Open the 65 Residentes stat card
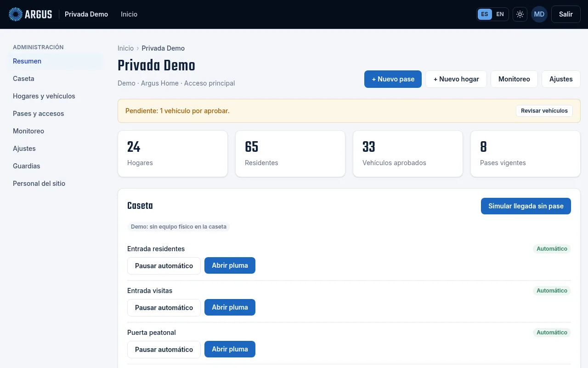Image resolution: width=588 pixels, height=368 pixels. [290, 154]
